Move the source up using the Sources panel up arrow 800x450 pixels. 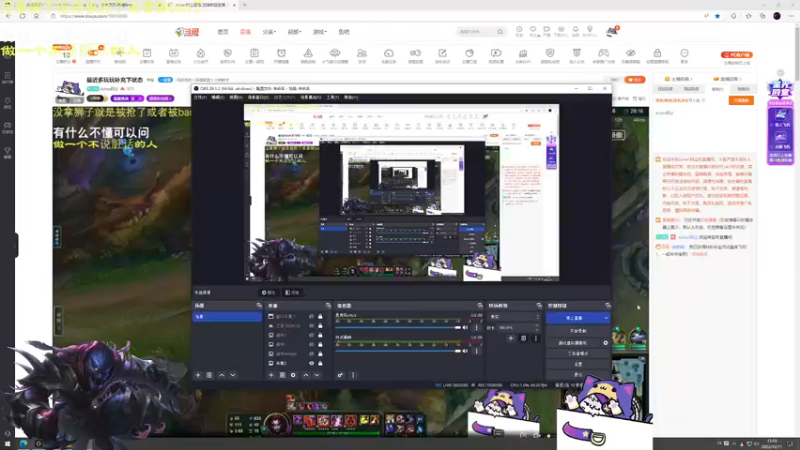point(306,375)
